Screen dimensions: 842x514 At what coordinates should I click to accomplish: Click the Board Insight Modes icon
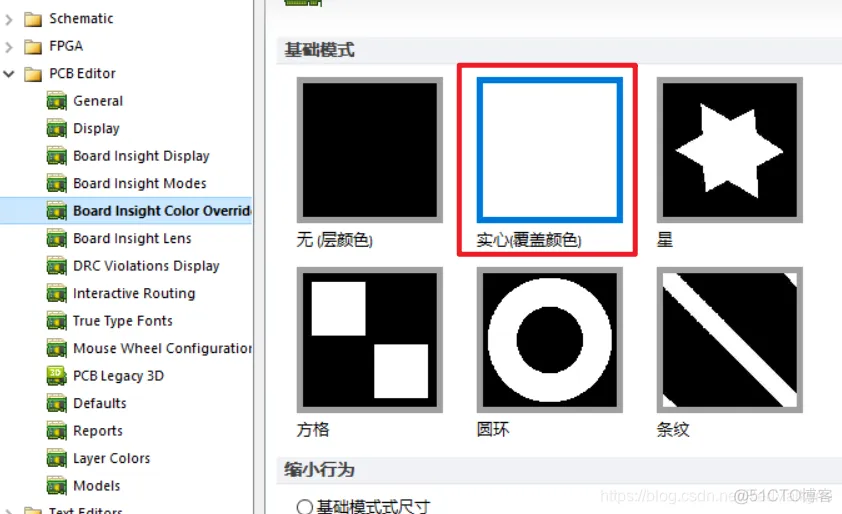tap(57, 183)
